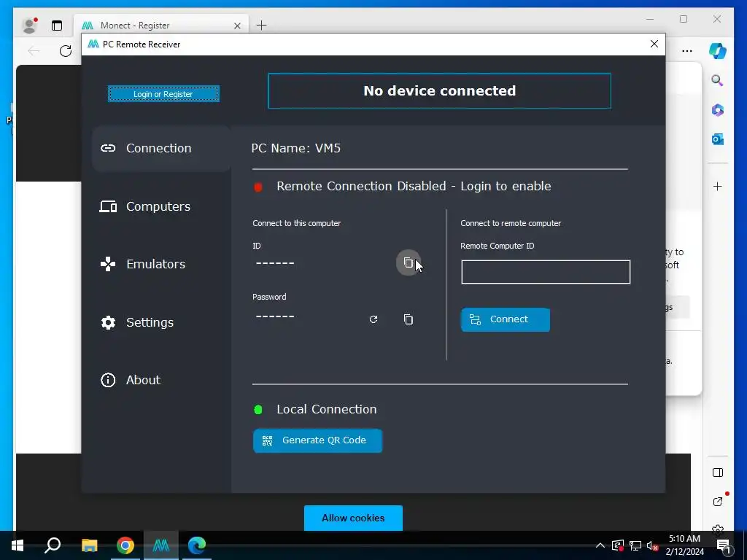Open File Explorer from taskbar
This screenshot has height=560, width=747.
tap(90, 545)
